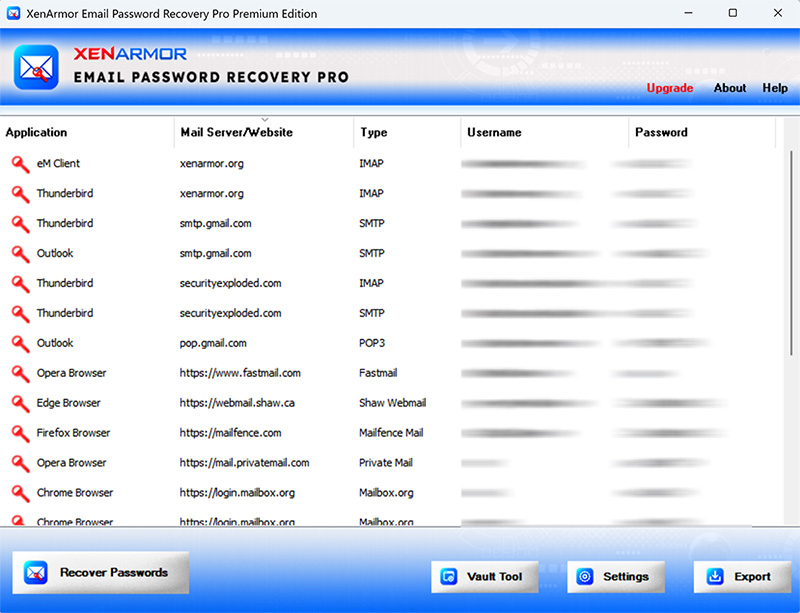Click the Vault Tool icon
800x613 pixels.
tap(448, 577)
